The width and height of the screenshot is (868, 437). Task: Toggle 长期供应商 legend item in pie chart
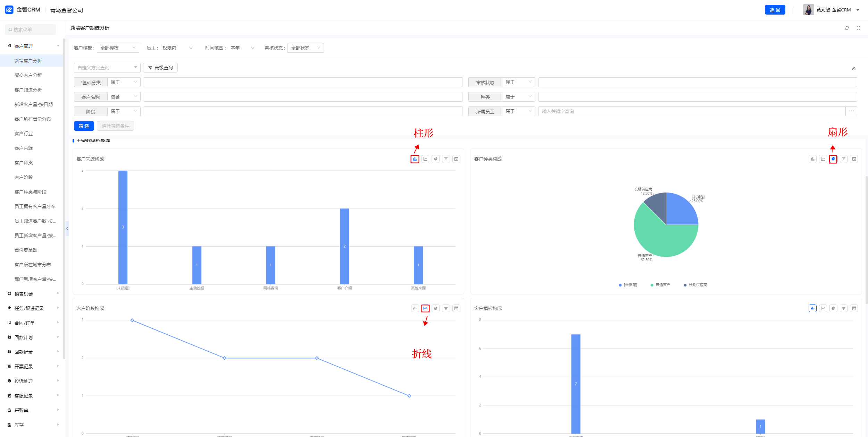click(x=695, y=285)
